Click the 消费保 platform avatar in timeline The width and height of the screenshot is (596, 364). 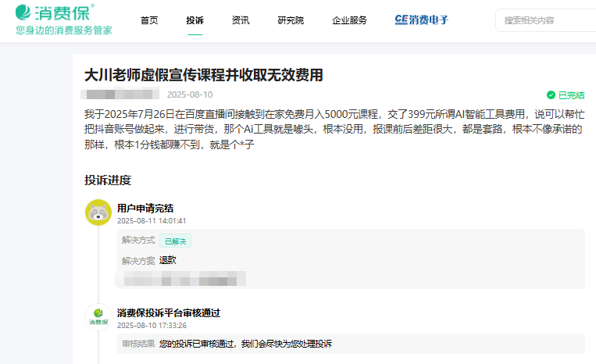coord(98,317)
